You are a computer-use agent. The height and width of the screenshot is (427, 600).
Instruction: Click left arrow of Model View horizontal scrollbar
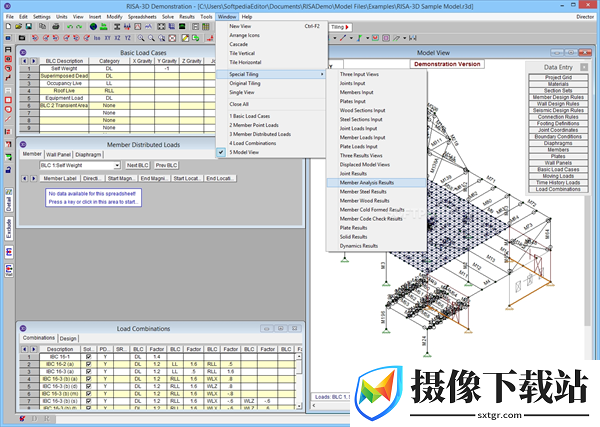coord(314,406)
